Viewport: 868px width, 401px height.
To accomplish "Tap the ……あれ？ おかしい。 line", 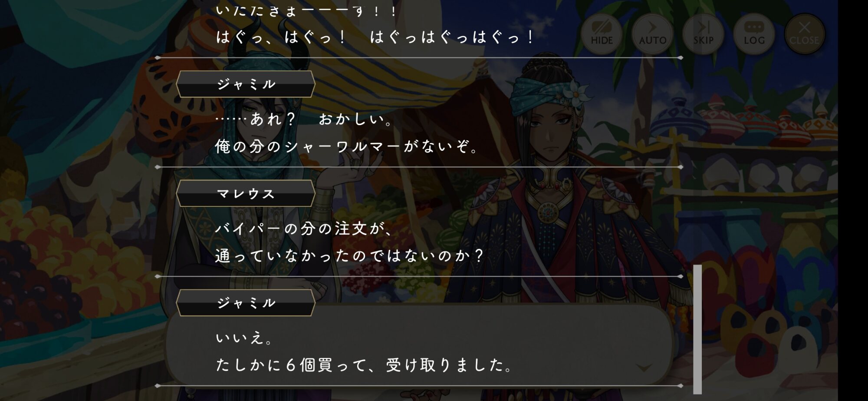I will coord(304,119).
